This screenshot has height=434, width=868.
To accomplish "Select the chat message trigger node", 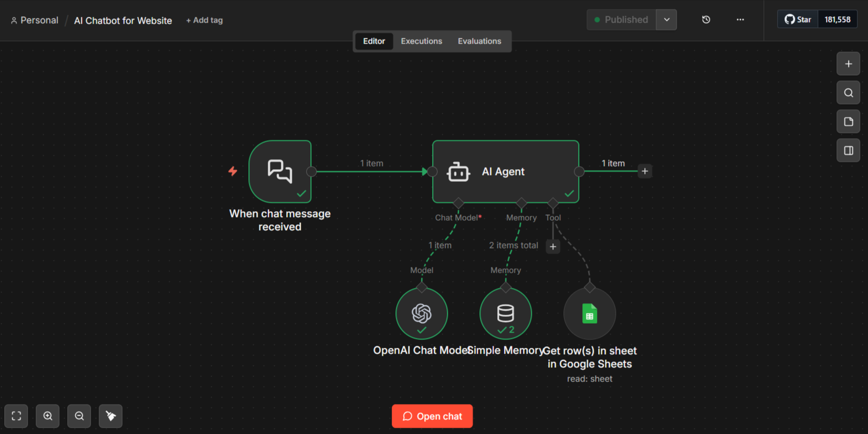I will click(x=280, y=171).
